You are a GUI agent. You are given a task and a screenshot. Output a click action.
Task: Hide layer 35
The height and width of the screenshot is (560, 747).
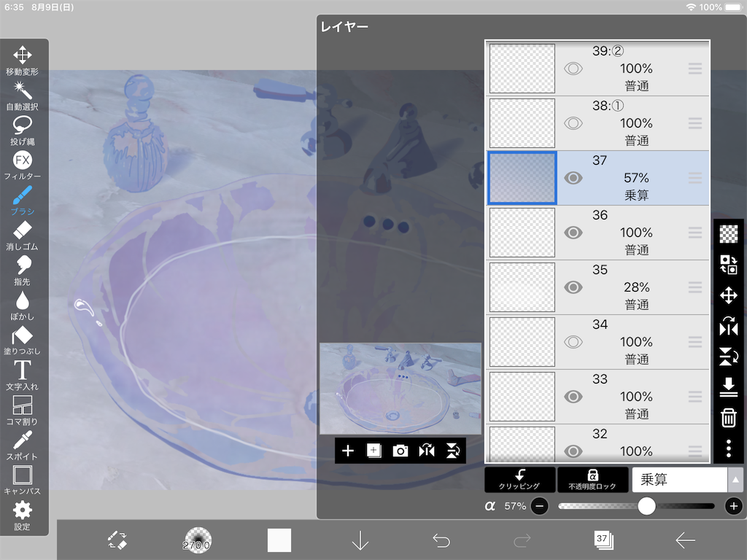point(573,287)
